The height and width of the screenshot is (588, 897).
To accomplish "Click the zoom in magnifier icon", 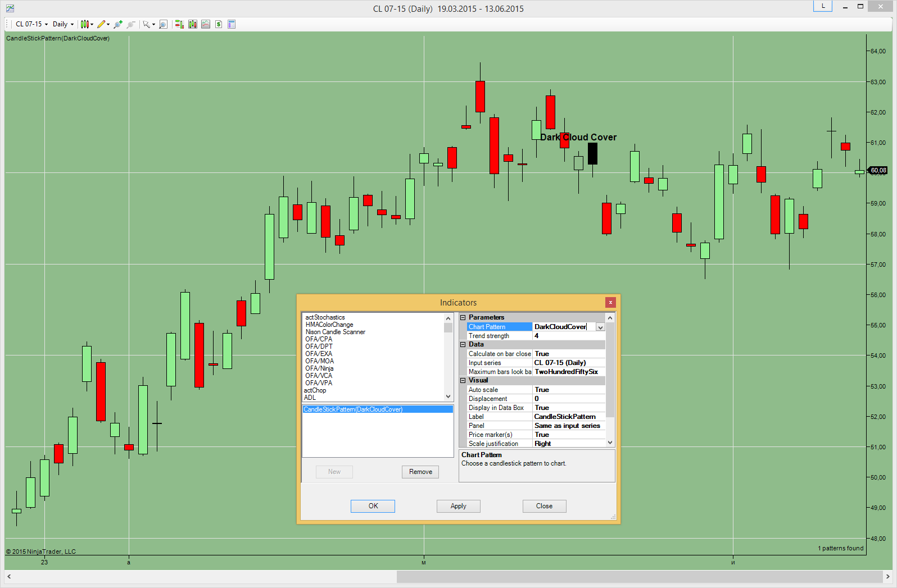I will 117,24.
